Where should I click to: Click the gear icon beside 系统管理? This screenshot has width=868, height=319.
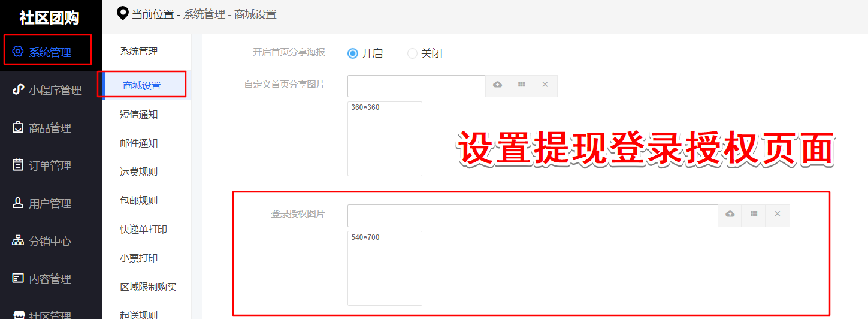point(18,52)
